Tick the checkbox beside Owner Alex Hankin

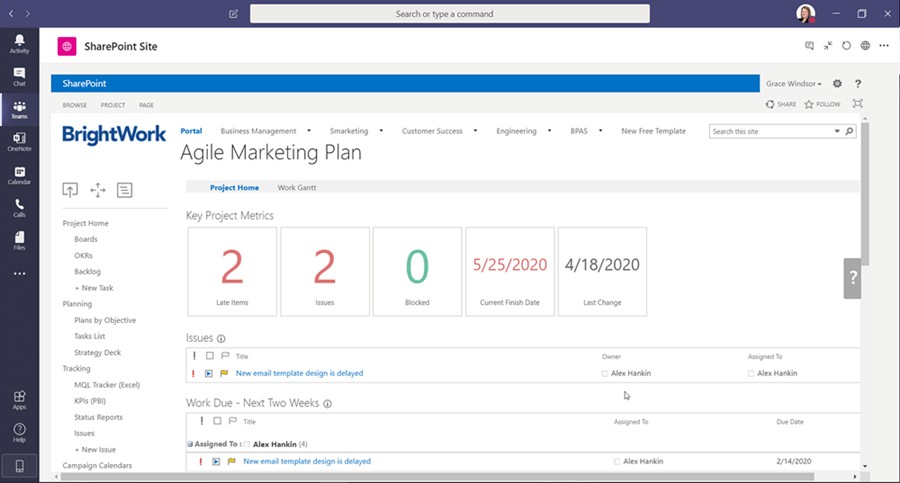(604, 374)
